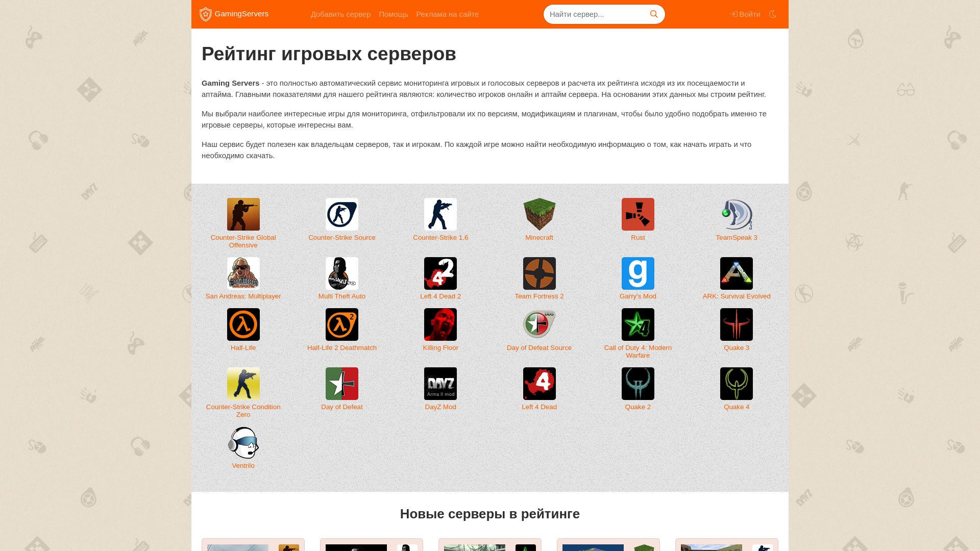The image size is (980, 551).
Task: Follow the Quake 4 text link
Action: click(x=737, y=407)
